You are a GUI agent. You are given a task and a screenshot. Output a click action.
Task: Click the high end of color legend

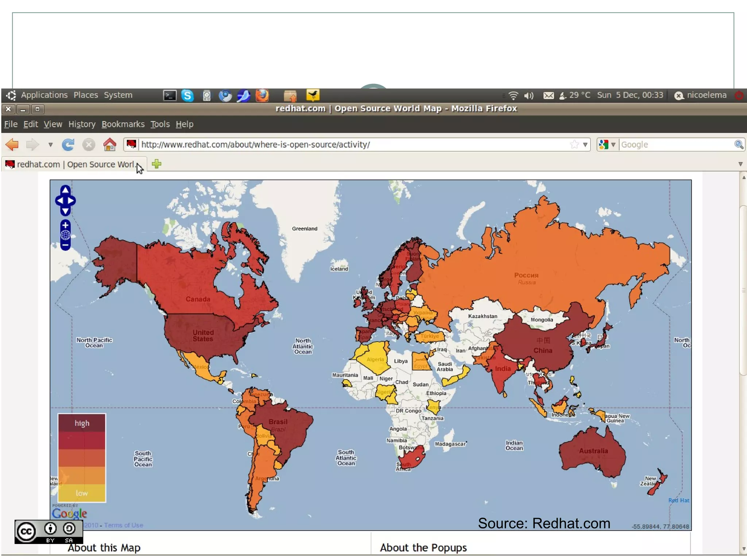[x=82, y=423]
